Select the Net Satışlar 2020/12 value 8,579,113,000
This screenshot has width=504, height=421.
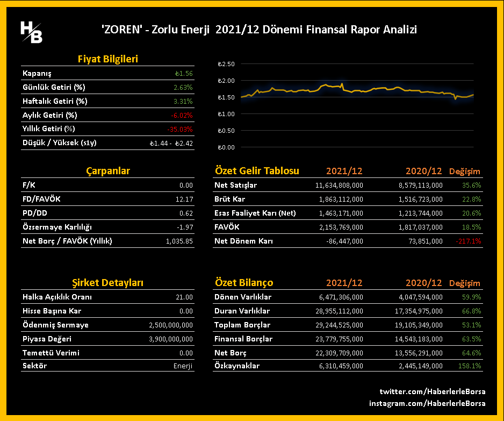point(420,185)
